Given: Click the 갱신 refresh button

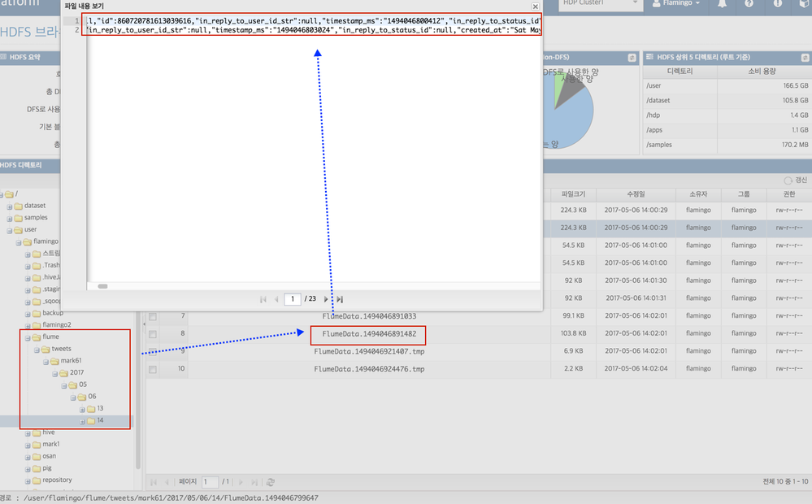Looking at the screenshot, I should (x=796, y=180).
